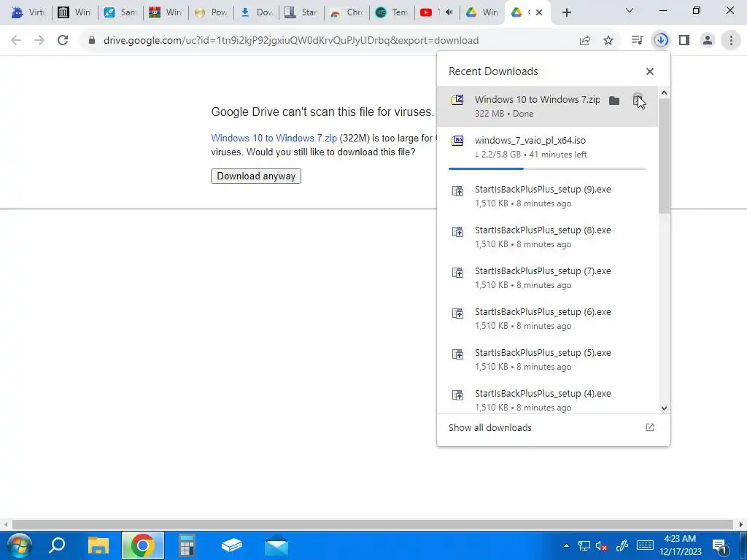
Task: Switch to the Sam browser tab
Action: (120, 12)
